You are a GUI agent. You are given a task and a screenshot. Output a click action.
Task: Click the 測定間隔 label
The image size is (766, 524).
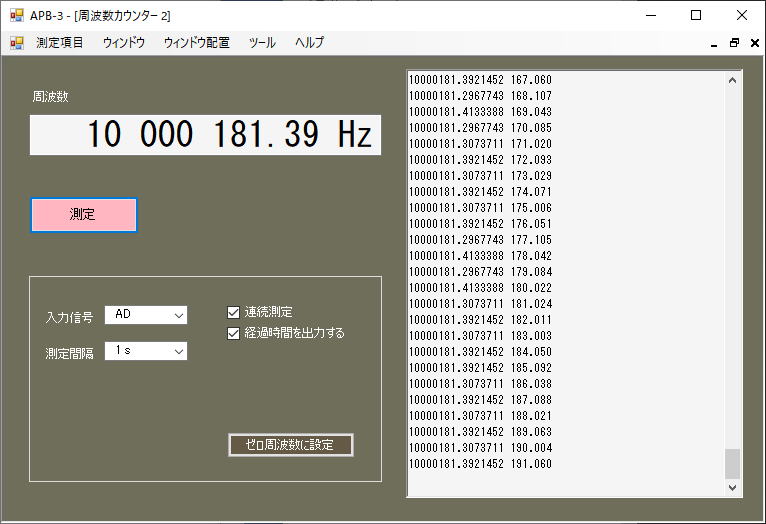[x=69, y=354]
